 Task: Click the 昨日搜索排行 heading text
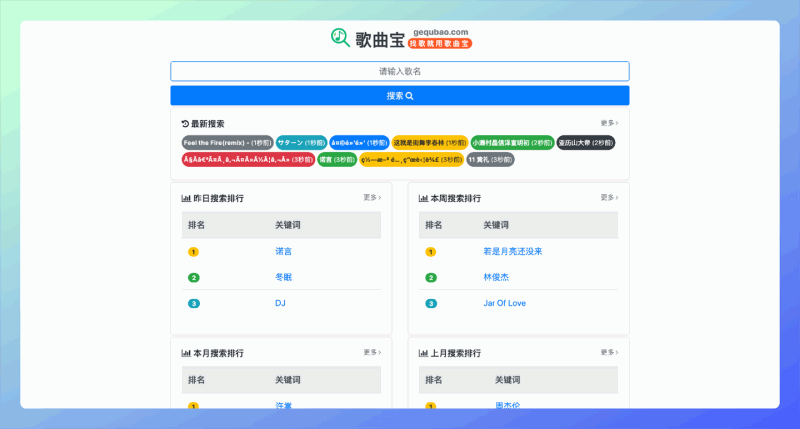[x=218, y=198]
